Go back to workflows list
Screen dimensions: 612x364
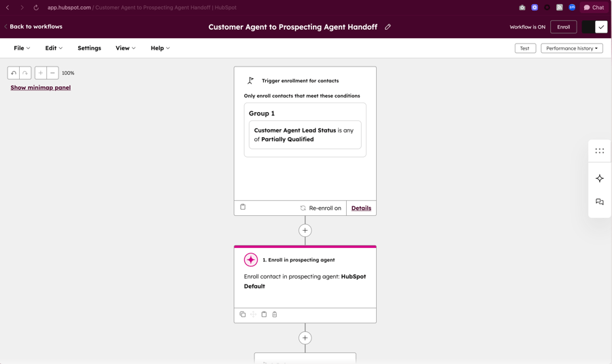point(33,26)
